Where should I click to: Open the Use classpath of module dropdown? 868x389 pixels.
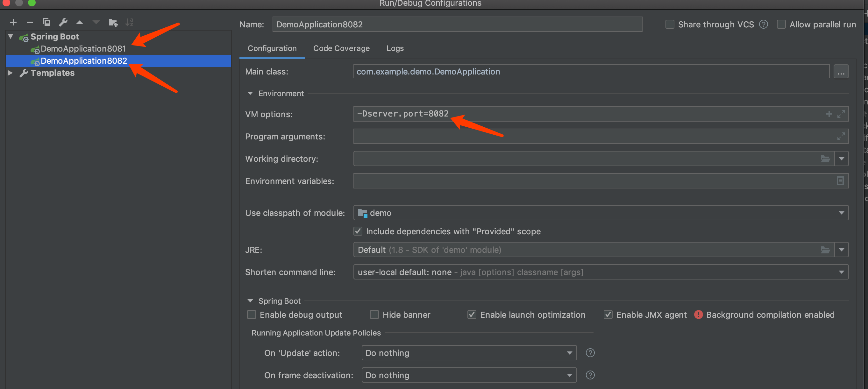tap(841, 213)
